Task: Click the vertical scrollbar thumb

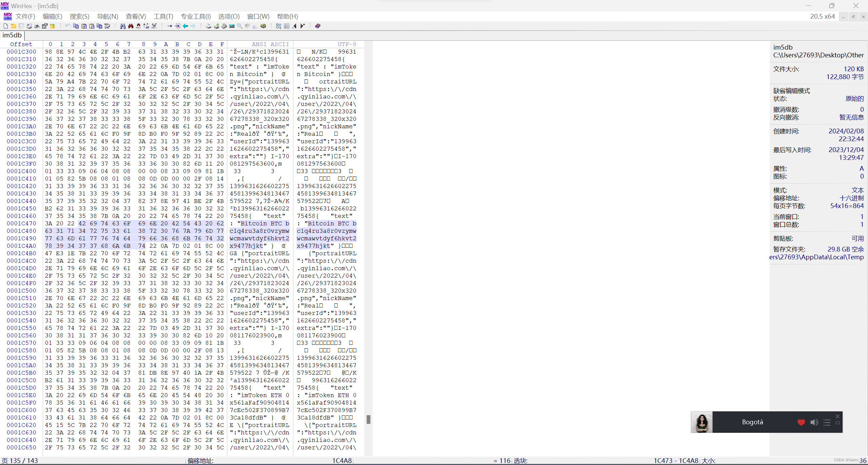Action: (x=368, y=420)
